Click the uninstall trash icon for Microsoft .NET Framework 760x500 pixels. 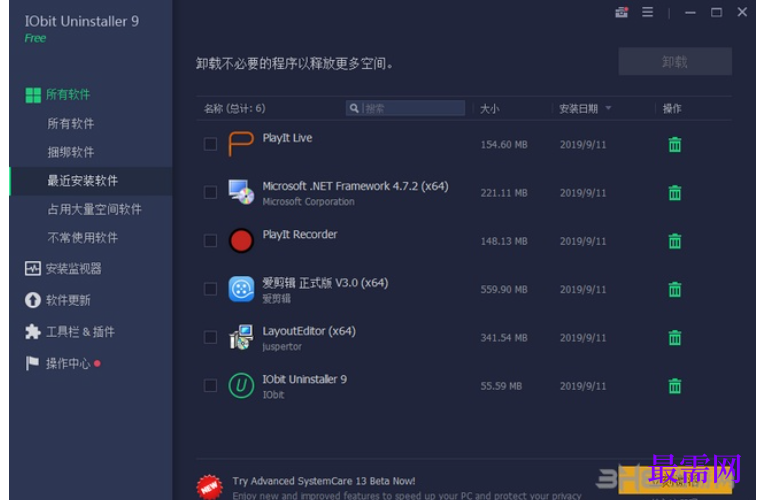point(675,193)
